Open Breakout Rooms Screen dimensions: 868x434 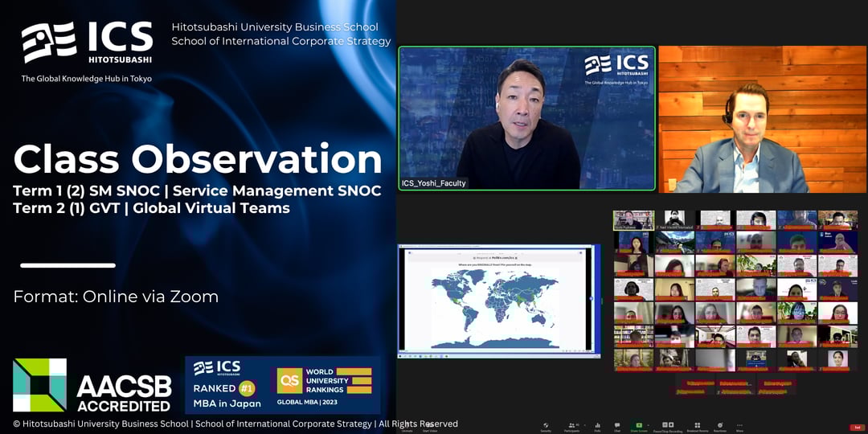(x=698, y=427)
